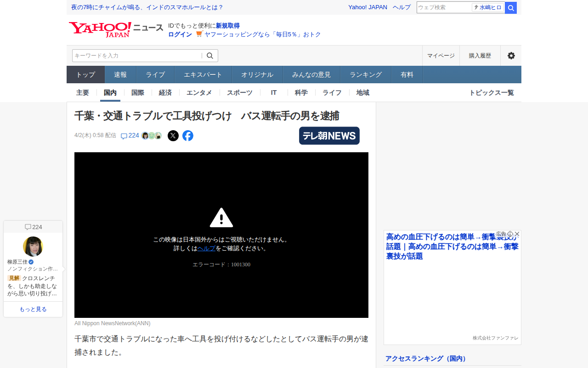Click the キーワードを入力 search field
Viewport: 588px width, 368px height.
click(x=137, y=56)
